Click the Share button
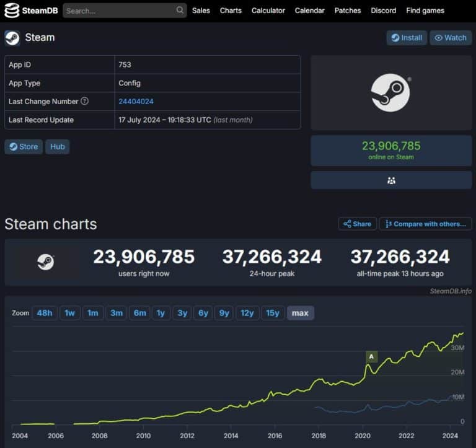 click(357, 224)
